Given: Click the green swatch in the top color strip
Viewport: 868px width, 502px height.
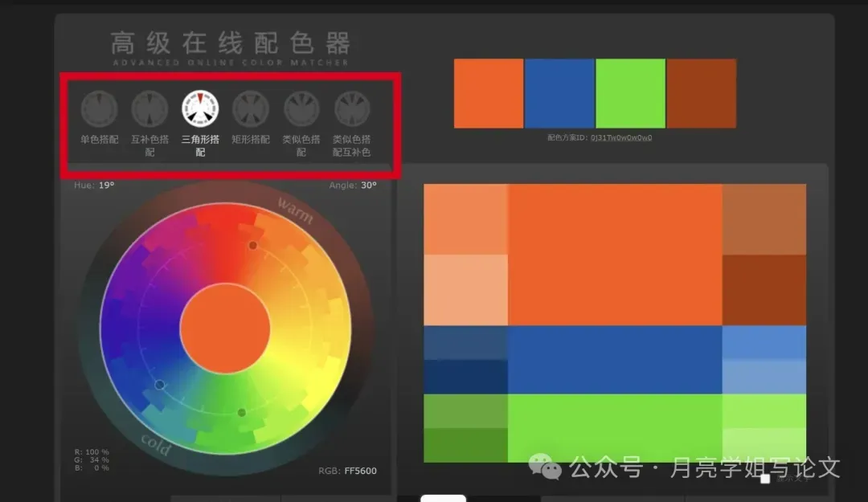Looking at the screenshot, I should (631, 93).
